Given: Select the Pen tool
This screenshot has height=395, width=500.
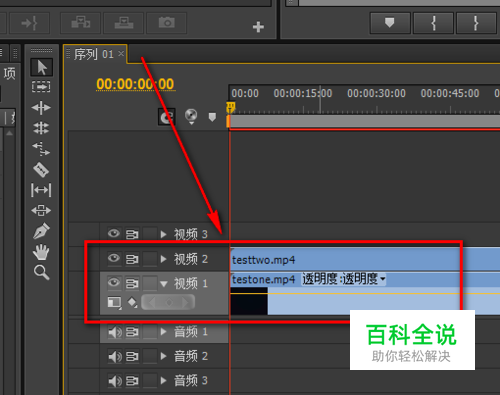Looking at the screenshot, I should point(41,231).
